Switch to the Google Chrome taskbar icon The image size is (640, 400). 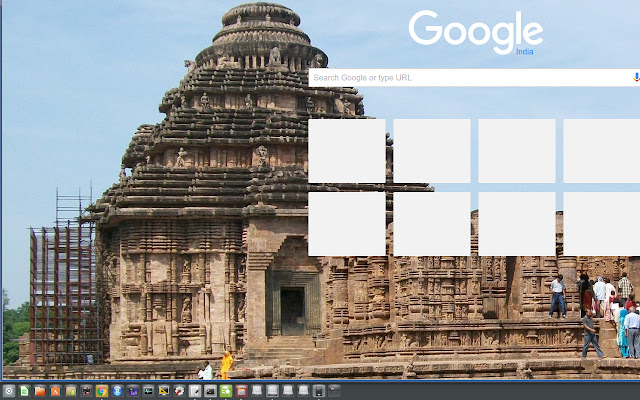point(102,391)
